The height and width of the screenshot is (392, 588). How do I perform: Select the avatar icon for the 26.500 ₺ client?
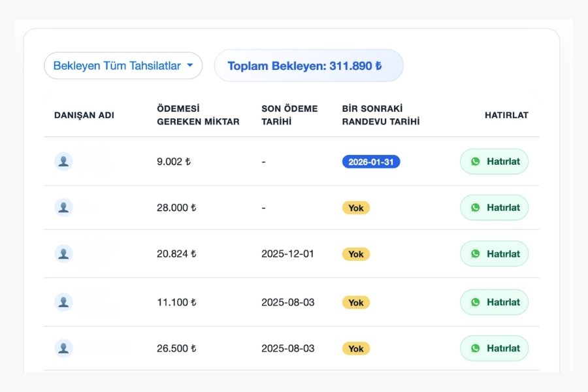(63, 348)
